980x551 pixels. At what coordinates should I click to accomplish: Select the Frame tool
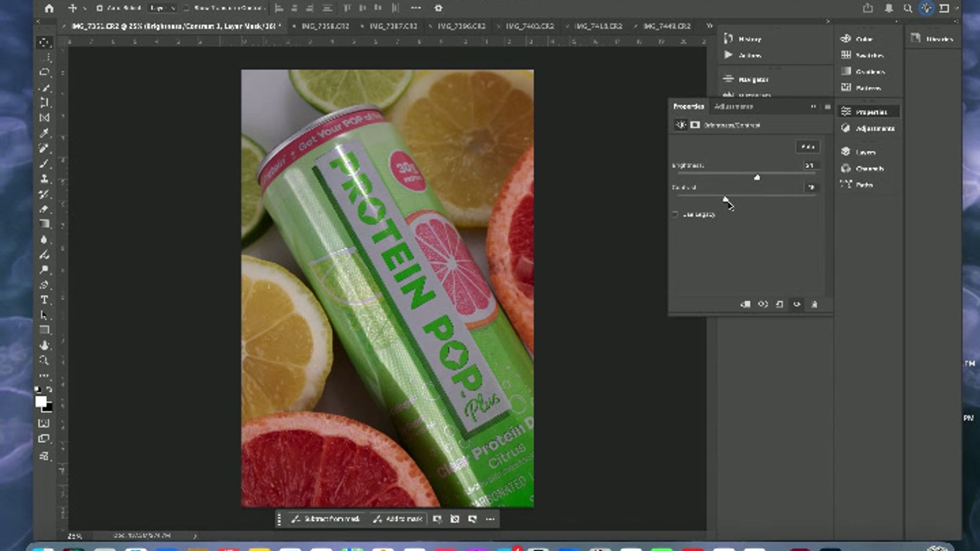click(44, 118)
